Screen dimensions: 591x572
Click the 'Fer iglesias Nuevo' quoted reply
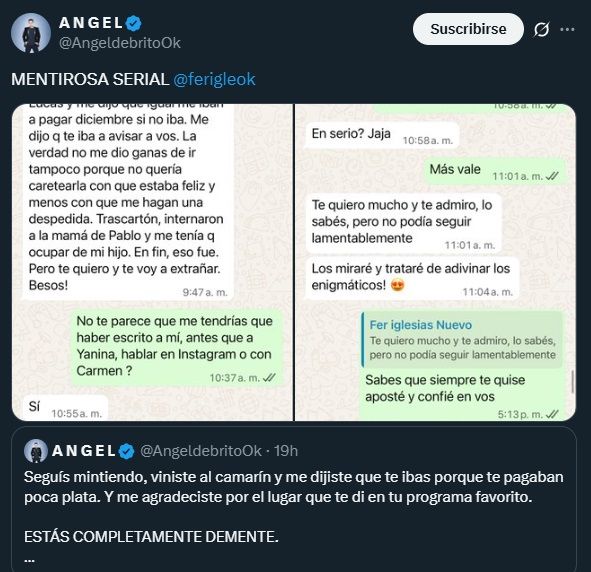click(462, 340)
